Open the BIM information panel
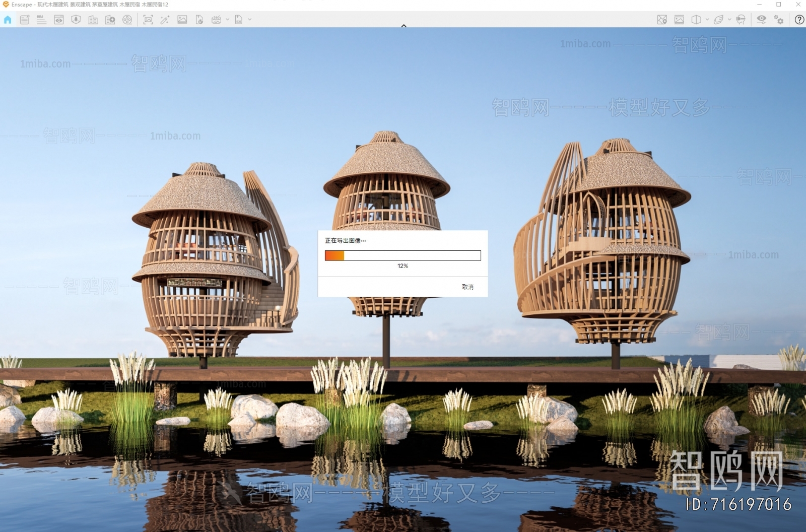Viewport: 806px width, 532px height. click(x=41, y=20)
